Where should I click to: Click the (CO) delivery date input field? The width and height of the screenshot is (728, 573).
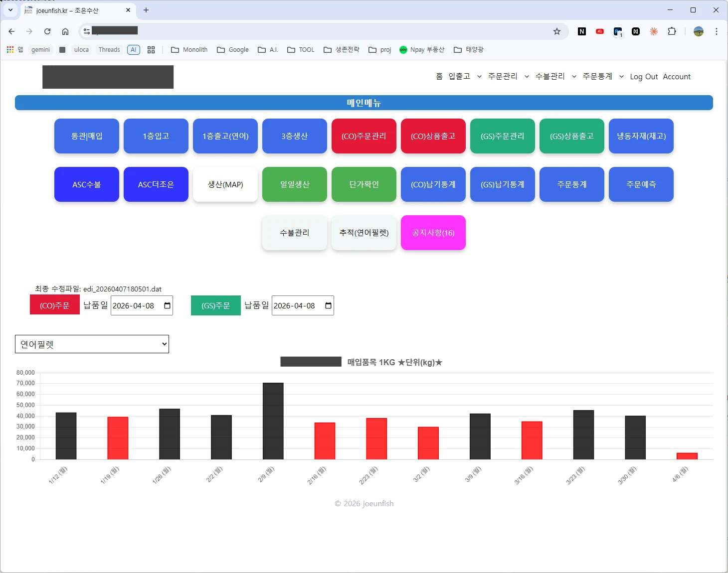142,305
